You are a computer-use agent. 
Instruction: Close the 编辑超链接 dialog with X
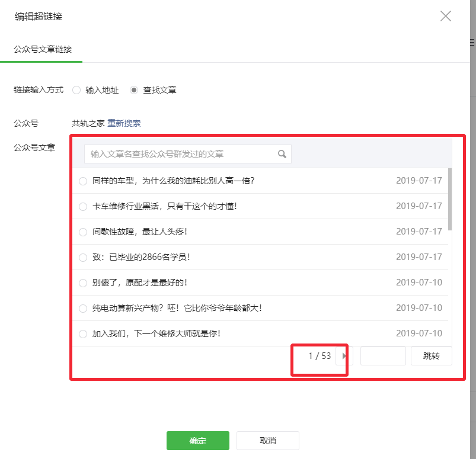coord(445,16)
